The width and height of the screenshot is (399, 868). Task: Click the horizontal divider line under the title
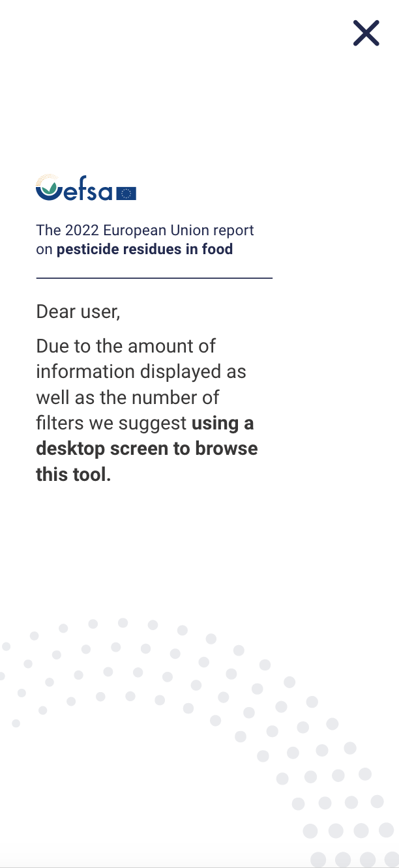click(x=154, y=278)
